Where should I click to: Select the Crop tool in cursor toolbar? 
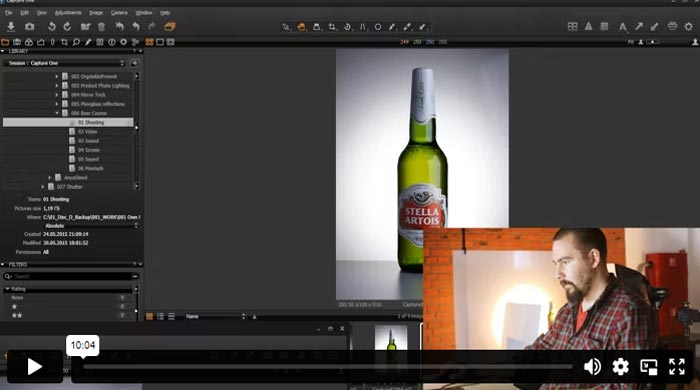pos(332,27)
